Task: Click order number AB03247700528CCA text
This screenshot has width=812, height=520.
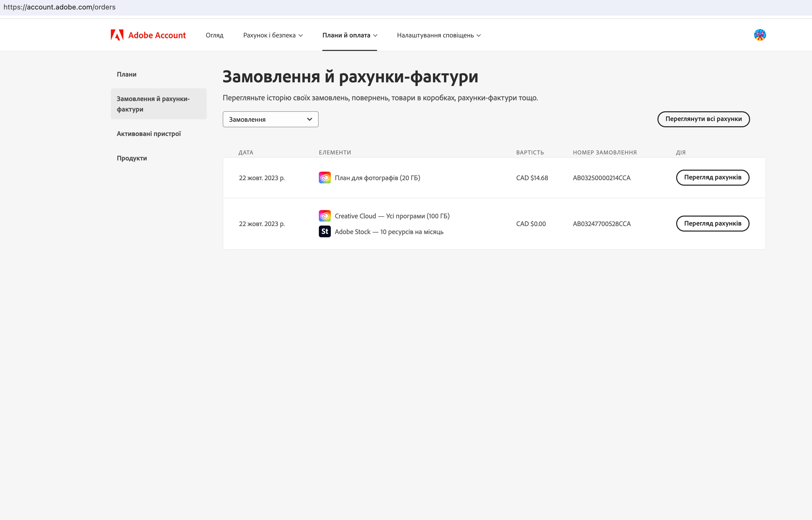Action: point(602,224)
